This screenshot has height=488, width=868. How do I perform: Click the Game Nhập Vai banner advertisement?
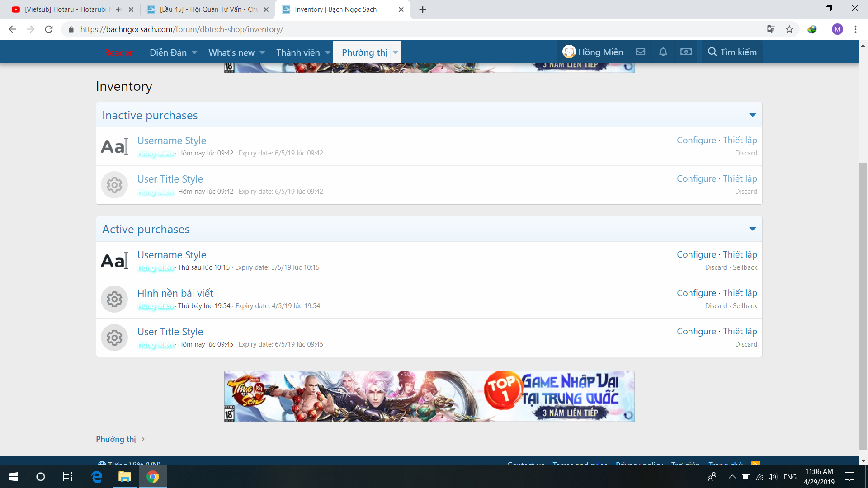tap(429, 396)
